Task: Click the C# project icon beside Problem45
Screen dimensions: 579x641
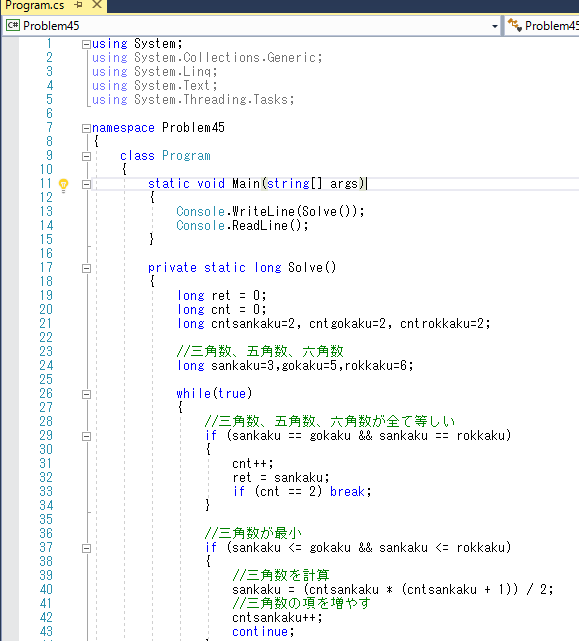Action: pyautogui.click(x=13, y=25)
